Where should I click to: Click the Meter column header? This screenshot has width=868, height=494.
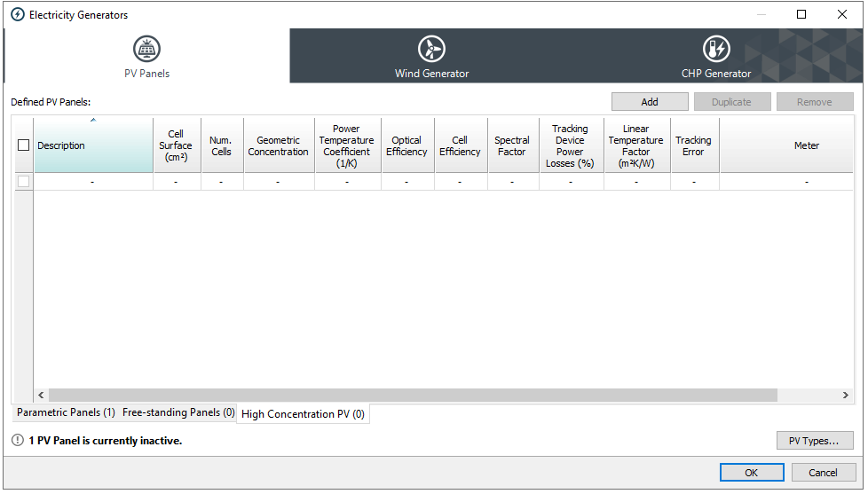(x=806, y=145)
